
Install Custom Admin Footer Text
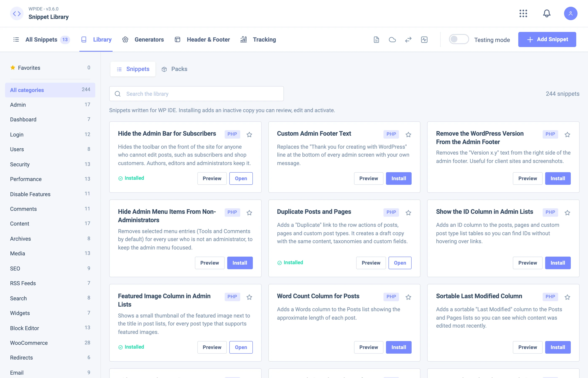click(398, 178)
